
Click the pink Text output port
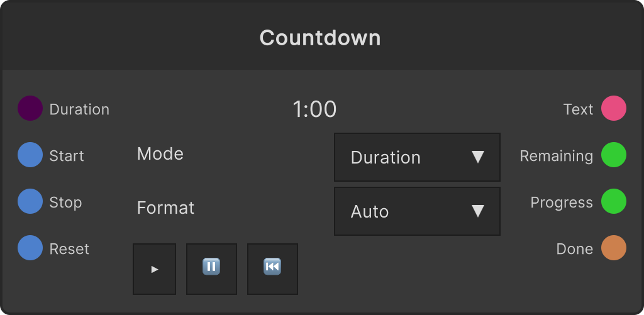tap(614, 108)
